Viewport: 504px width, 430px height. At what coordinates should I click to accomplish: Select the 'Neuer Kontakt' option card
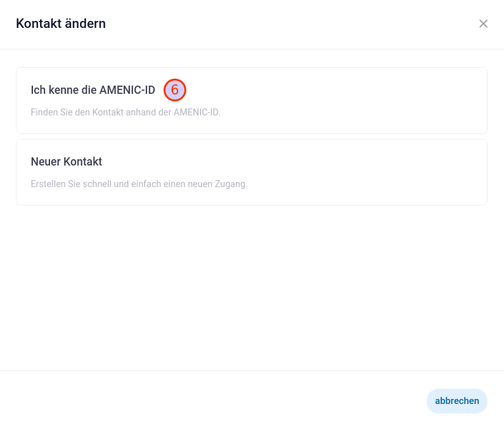click(252, 172)
